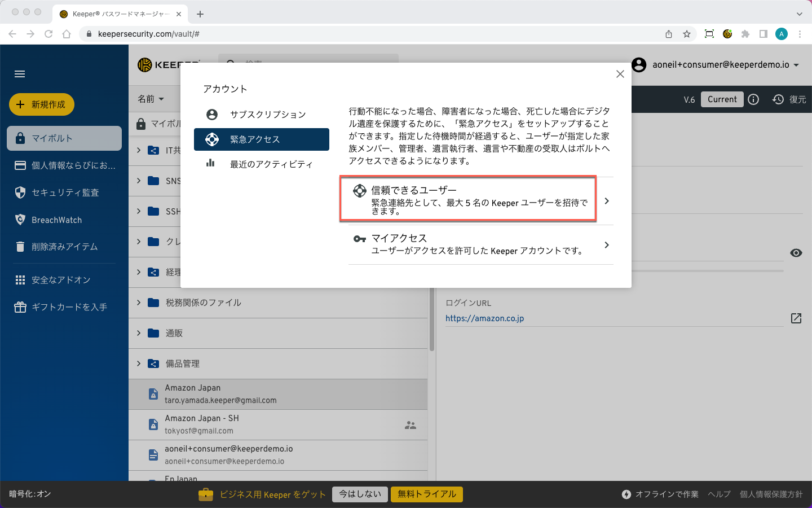
Task: Open login URL external launch icon
Action: (796, 318)
